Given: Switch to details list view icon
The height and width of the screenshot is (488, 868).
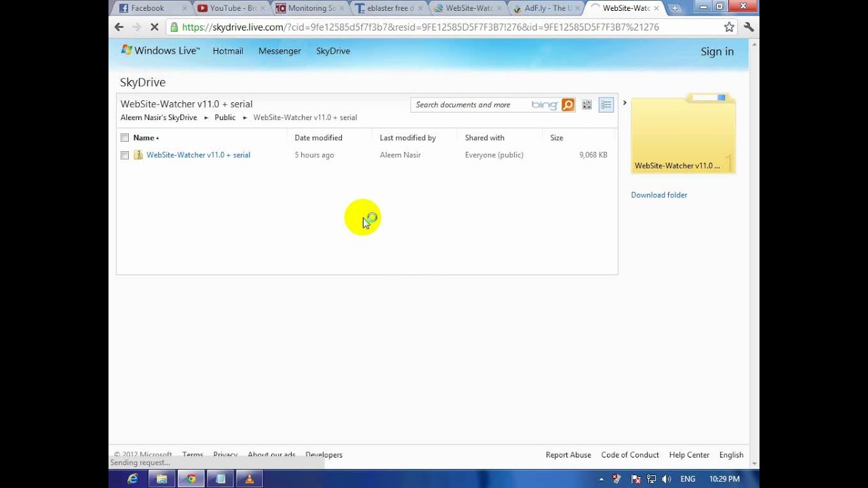Looking at the screenshot, I should pos(606,104).
